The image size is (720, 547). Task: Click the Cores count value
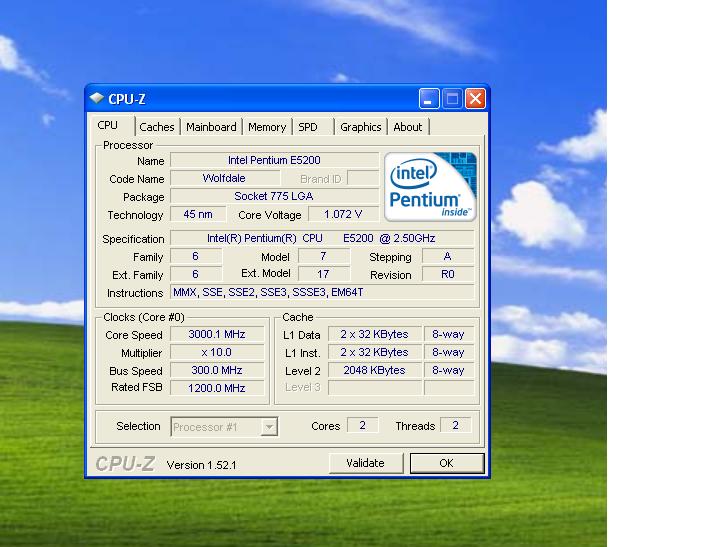pyautogui.click(x=363, y=425)
